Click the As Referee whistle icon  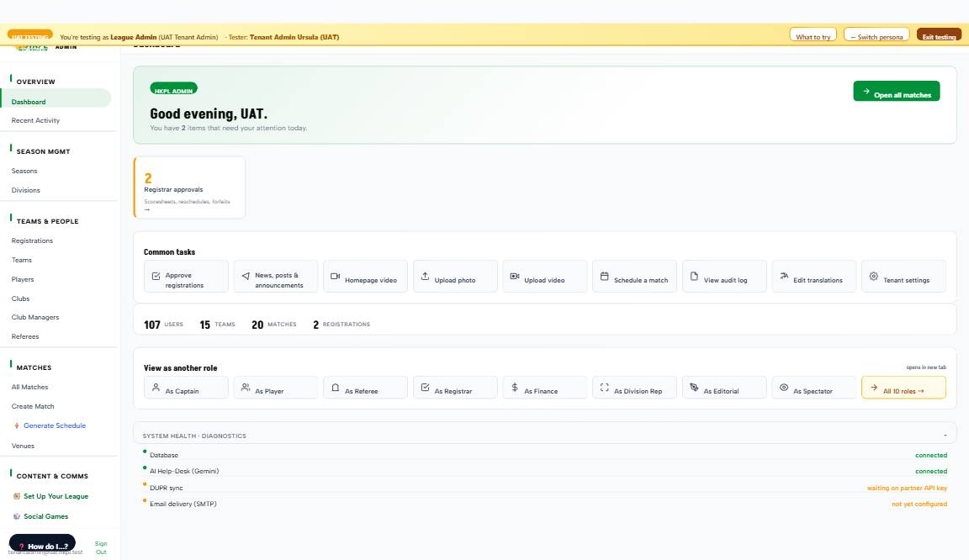pyautogui.click(x=335, y=387)
